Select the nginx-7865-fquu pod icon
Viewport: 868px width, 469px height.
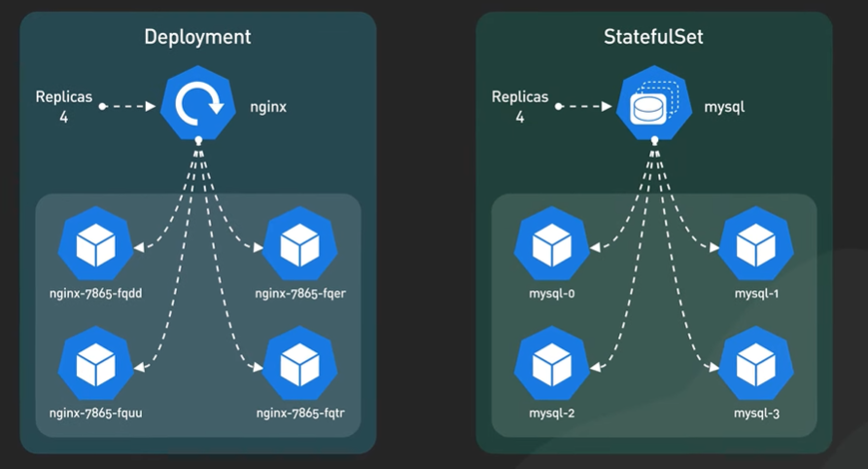[x=96, y=364]
